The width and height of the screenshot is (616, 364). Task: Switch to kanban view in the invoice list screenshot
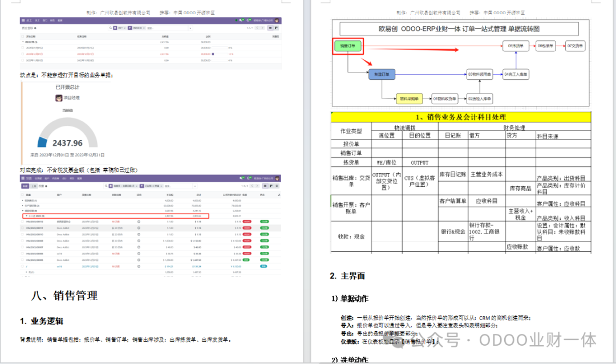271,186
